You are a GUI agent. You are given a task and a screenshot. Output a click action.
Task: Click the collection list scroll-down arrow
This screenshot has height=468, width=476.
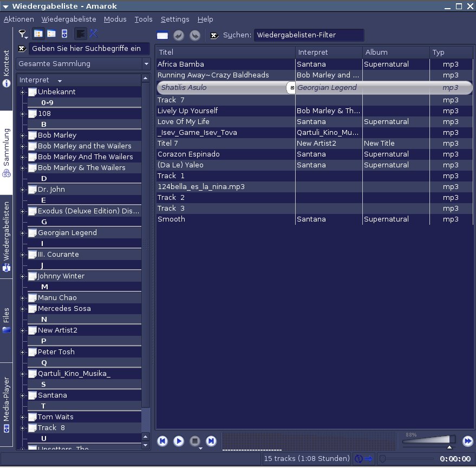(146, 445)
